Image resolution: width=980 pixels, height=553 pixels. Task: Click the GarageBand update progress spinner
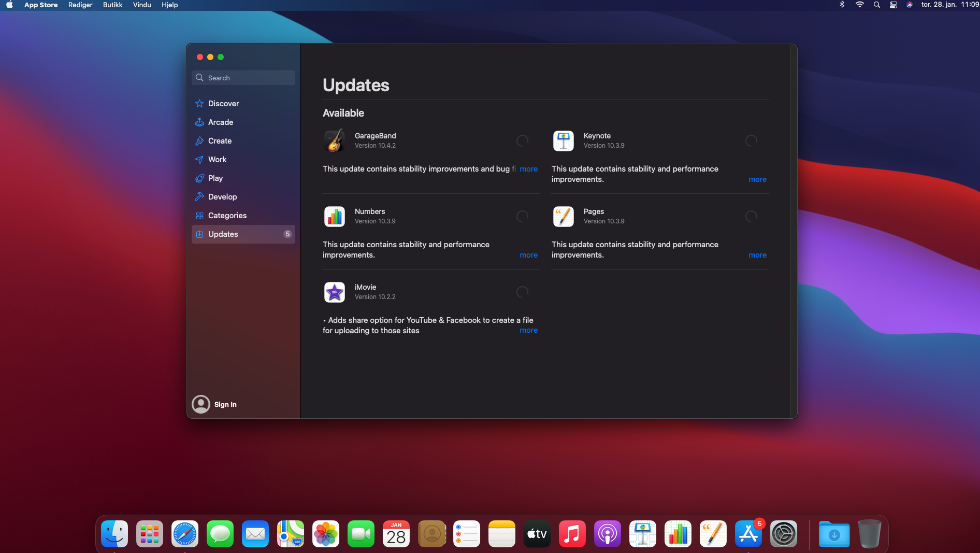522,140
